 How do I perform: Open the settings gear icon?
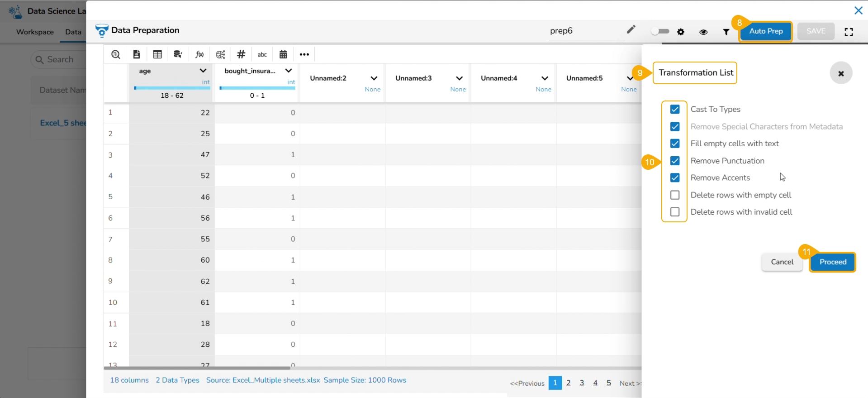click(x=681, y=32)
